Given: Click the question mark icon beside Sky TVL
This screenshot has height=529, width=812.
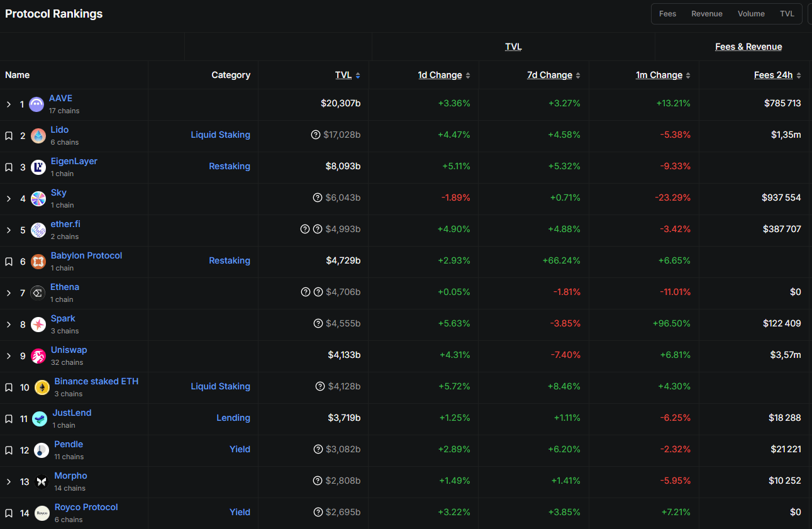Looking at the screenshot, I should [318, 198].
